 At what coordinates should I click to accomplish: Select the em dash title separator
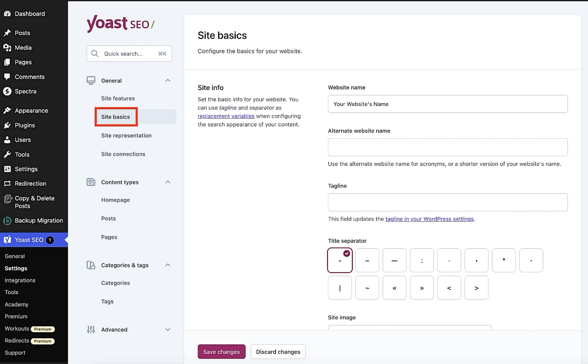pyautogui.click(x=394, y=260)
